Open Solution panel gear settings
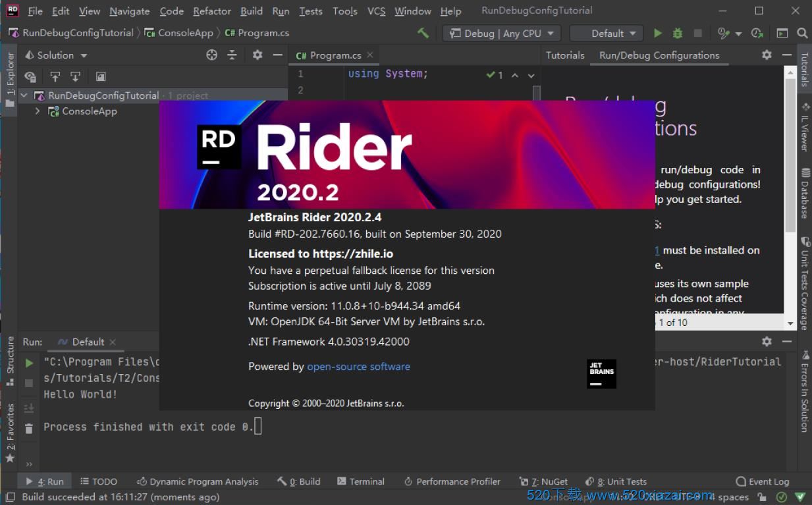This screenshot has width=812, height=505. [257, 55]
